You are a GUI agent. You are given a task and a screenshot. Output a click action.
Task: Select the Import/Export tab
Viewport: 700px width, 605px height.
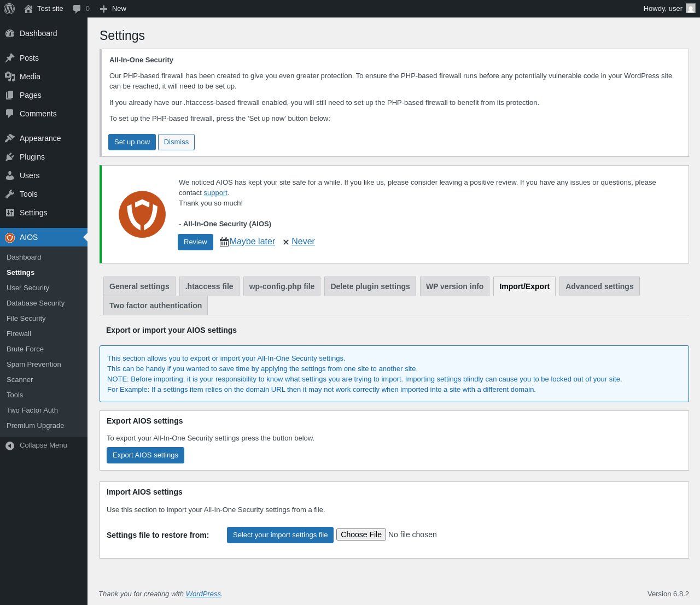524,286
